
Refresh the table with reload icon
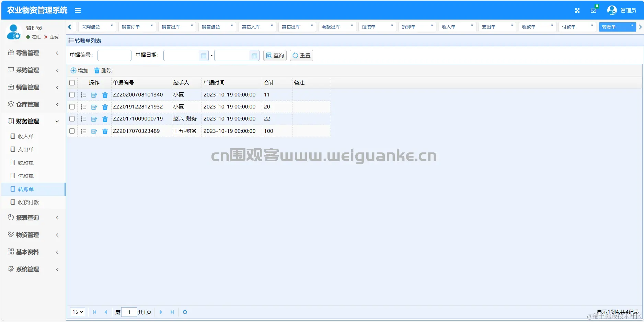pos(185,312)
